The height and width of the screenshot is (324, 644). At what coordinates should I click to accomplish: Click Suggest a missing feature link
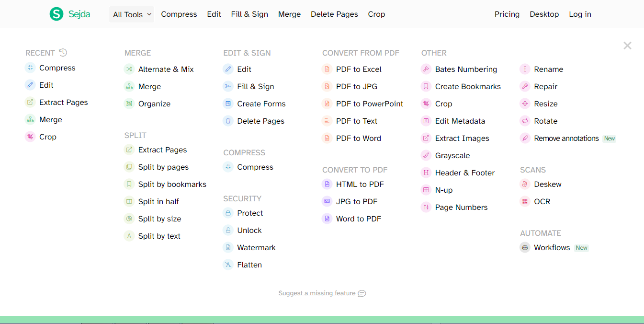(x=322, y=293)
